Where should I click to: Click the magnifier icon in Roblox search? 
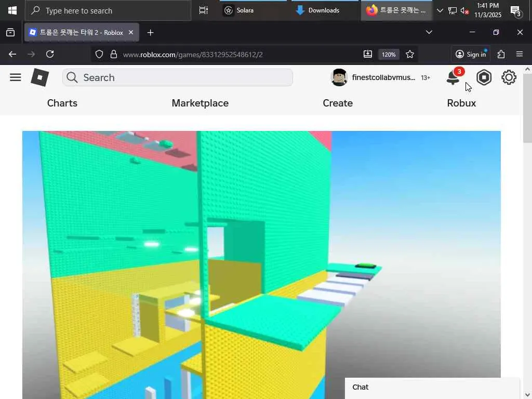(x=72, y=77)
